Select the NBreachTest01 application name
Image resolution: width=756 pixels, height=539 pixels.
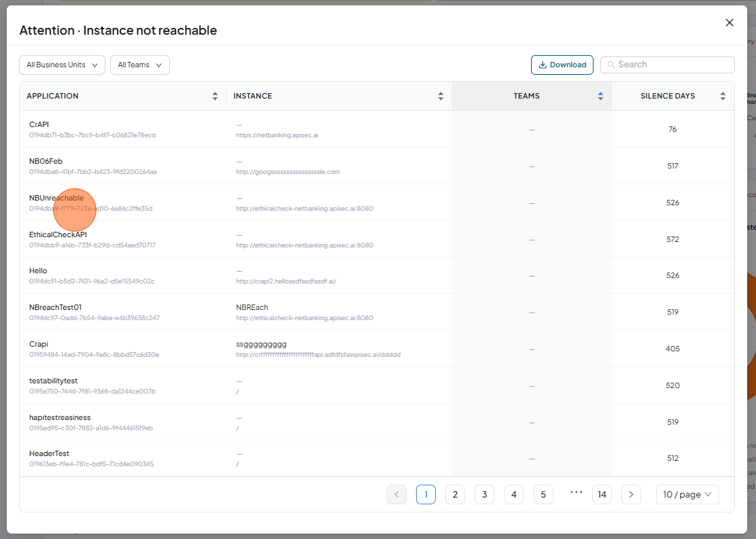coord(56,307)
